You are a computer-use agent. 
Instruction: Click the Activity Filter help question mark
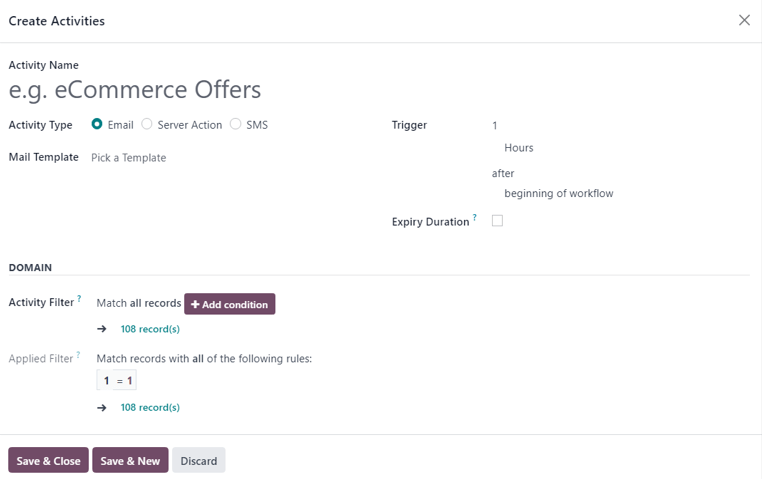click(x=79, y=298)
